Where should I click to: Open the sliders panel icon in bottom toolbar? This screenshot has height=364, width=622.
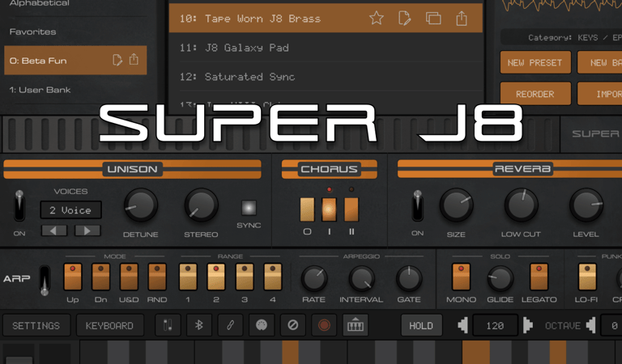168,325
